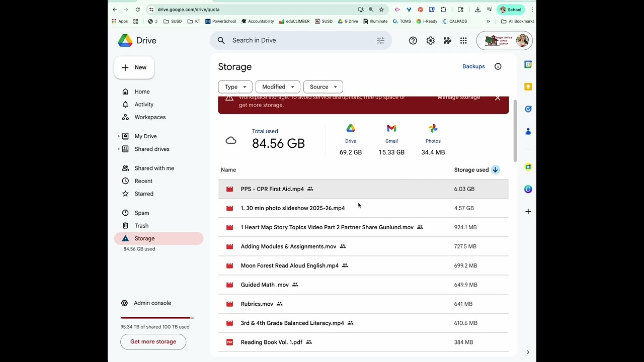Open Google Keep in side panel
This screenshot has width=644, height=362.
tap(528, 86)
